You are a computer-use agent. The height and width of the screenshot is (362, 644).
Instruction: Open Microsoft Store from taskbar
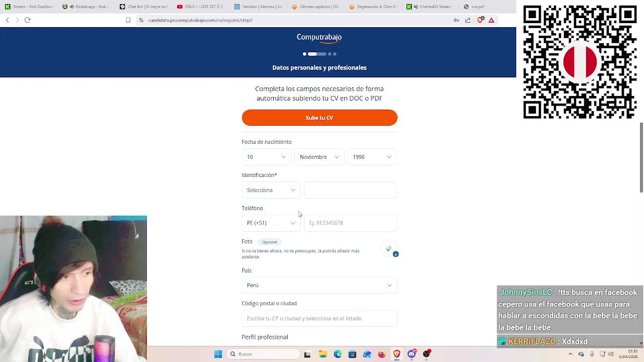click(x=352, y=354)
